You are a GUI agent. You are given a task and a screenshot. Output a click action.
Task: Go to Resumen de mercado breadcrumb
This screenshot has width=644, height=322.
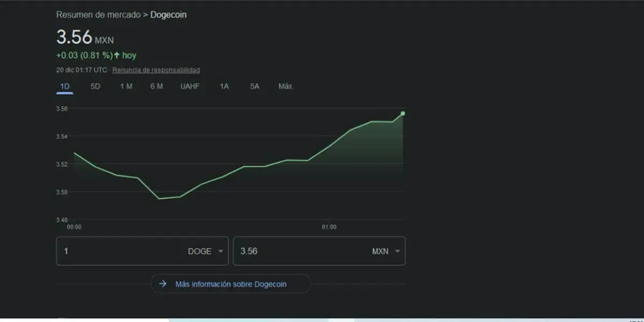click(x=98, y=15)
